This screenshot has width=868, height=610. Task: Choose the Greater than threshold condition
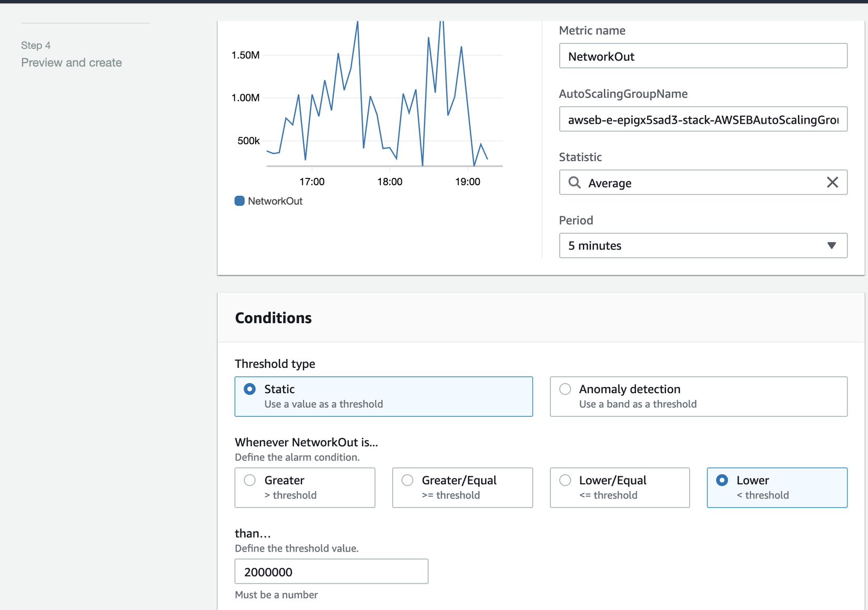[x=250, y=481]
